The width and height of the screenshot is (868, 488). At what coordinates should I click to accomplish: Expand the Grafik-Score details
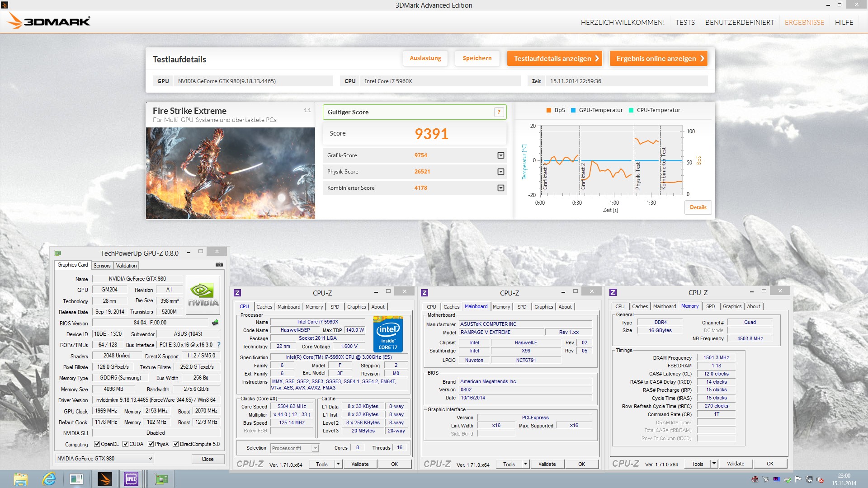[501, 155]
